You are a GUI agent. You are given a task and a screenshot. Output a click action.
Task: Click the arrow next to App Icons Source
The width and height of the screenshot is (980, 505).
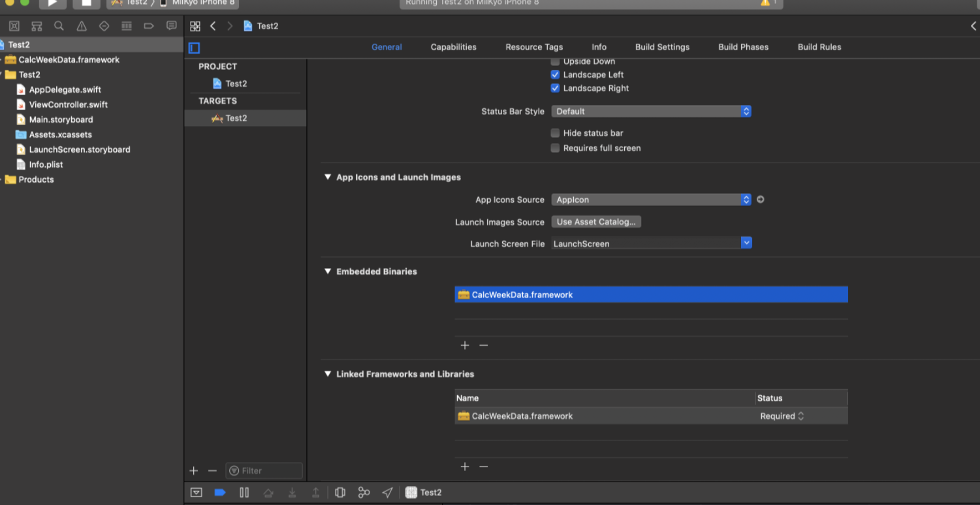click(x=761, y=200)
